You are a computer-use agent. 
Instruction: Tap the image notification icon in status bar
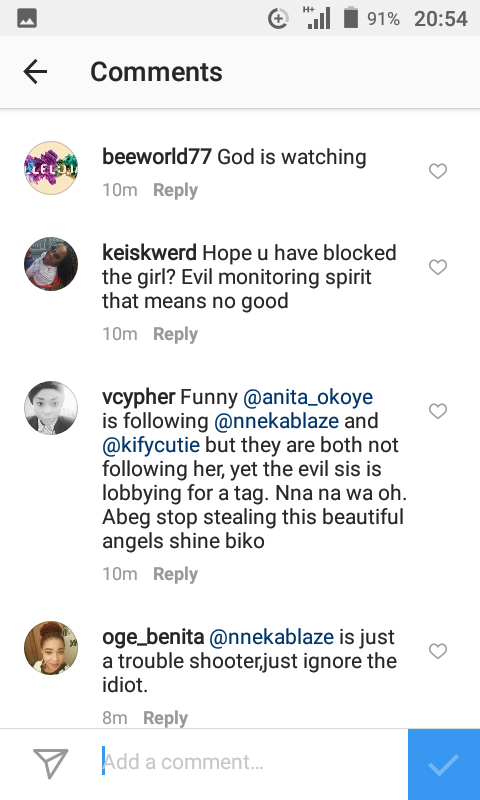tap(27, 19)
